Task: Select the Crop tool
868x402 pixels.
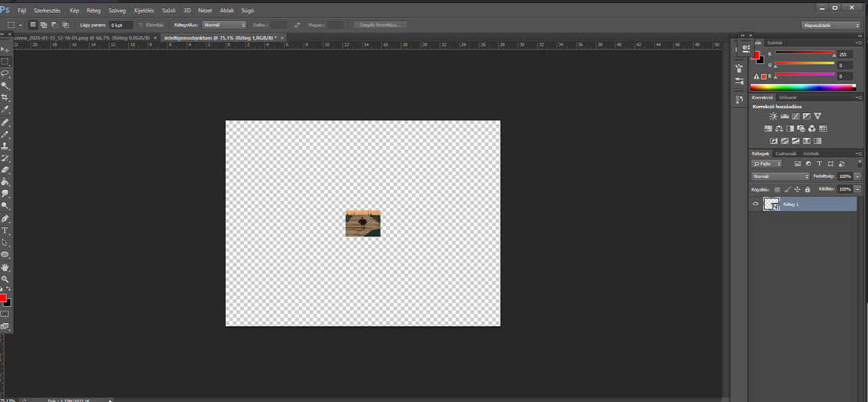Action: coord(5,98)
